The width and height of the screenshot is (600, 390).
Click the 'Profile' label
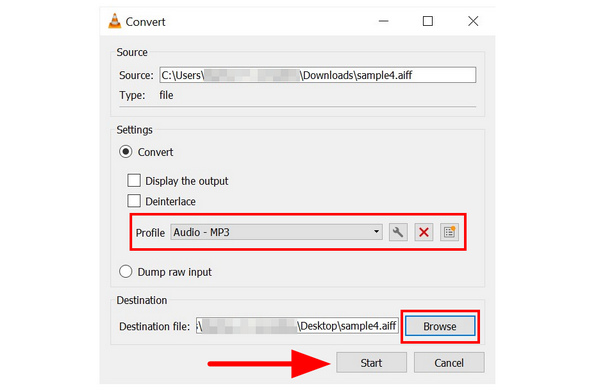point(150,233)
